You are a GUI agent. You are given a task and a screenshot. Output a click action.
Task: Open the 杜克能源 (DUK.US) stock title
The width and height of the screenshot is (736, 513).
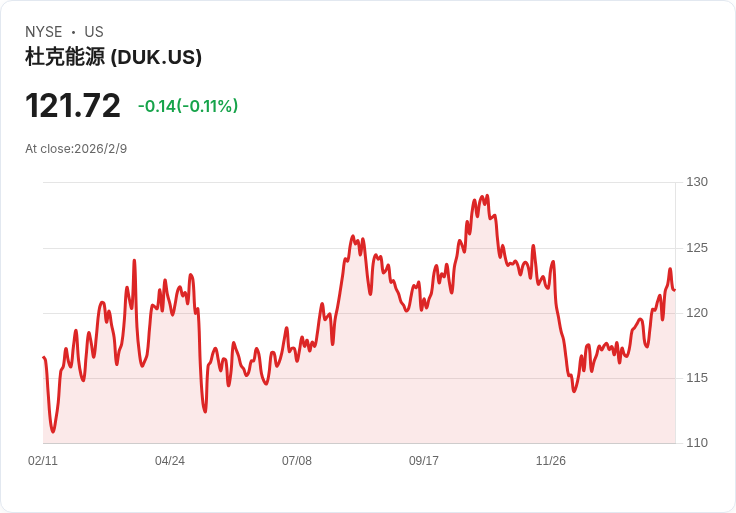click(113, 57)
